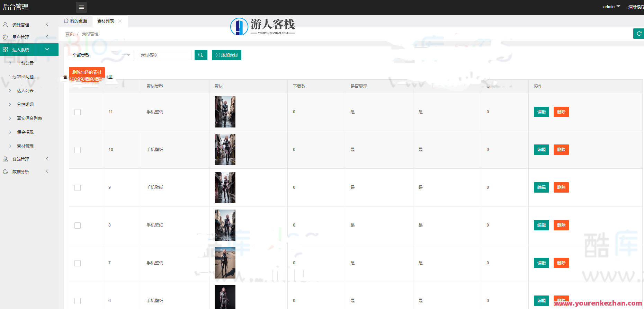The width and height of the screenshot is (644, 309).
Task: Expand the 资源管理 menu chevron
Action: [x=47, y=24]
